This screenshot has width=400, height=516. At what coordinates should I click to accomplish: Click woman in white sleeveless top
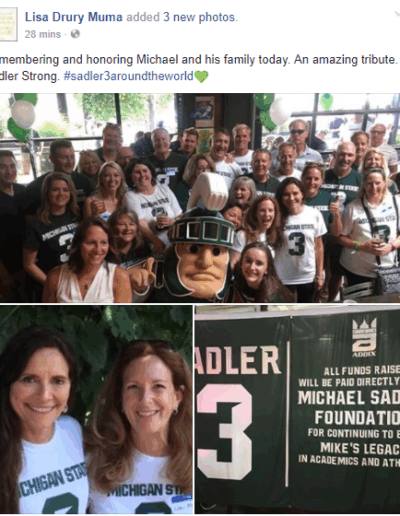[x=88, y=263]
